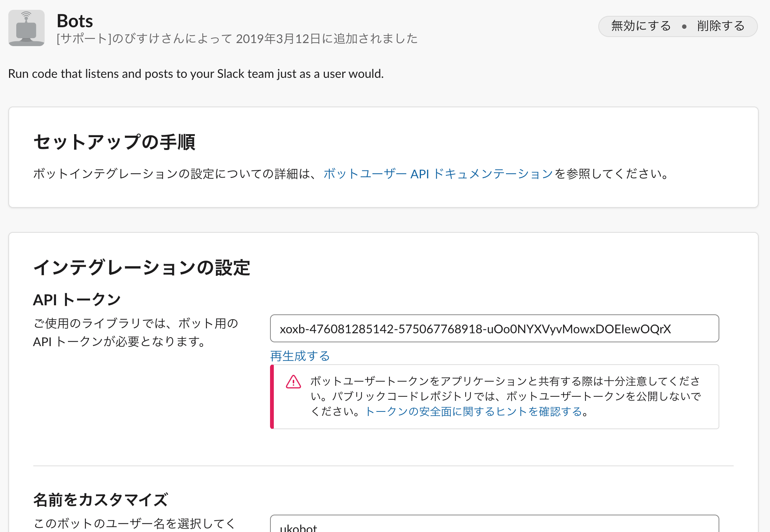
Task: Click the separator dot between action buttons
Action: [x=684, y=26]
